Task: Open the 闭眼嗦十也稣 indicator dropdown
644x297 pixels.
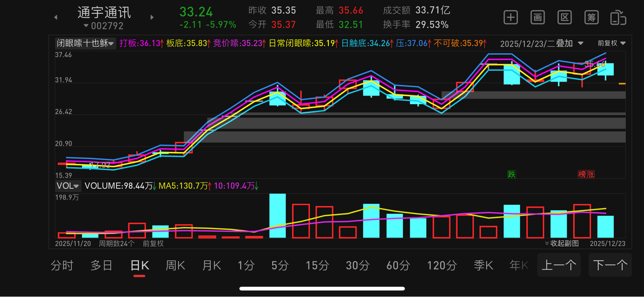Action: 85,43
